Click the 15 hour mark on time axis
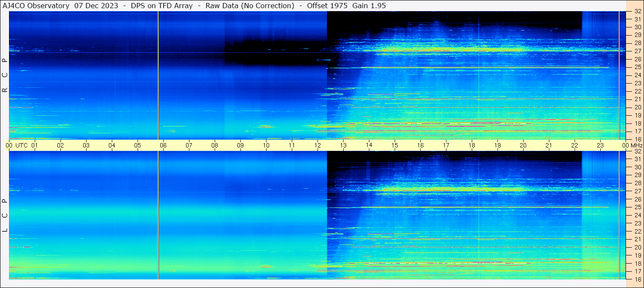Screen dimensions: 644x288 (395, 145)
